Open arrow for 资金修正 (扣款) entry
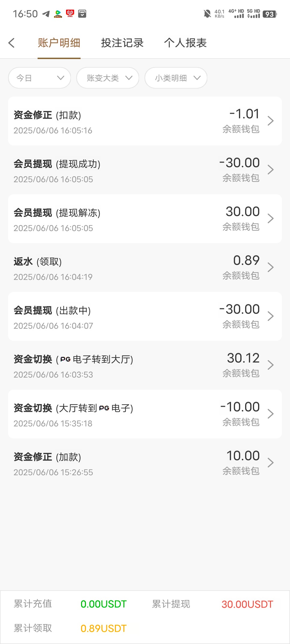This screenshot has width=290, height=644. [x=270, y=121]
